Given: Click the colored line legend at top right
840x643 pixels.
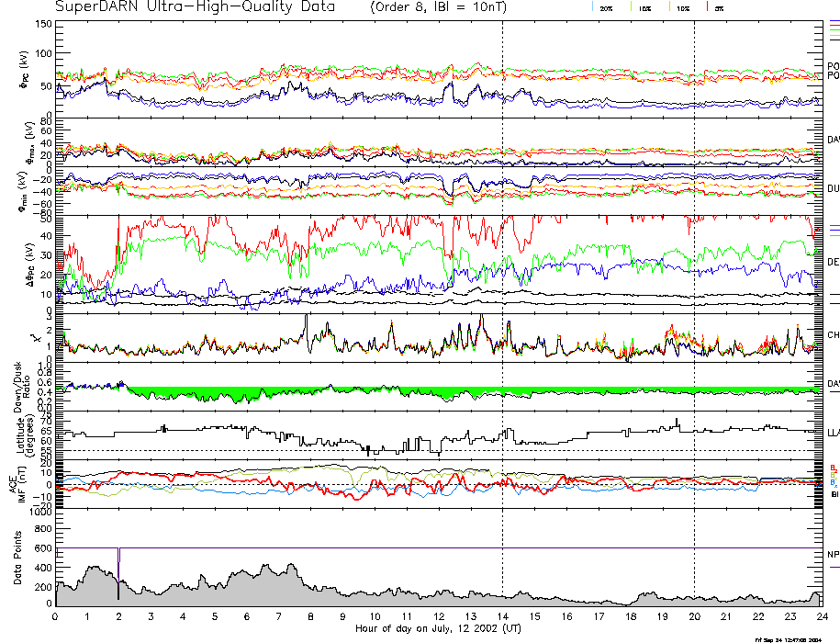Looking at the screenshot, I should [834, 29].
